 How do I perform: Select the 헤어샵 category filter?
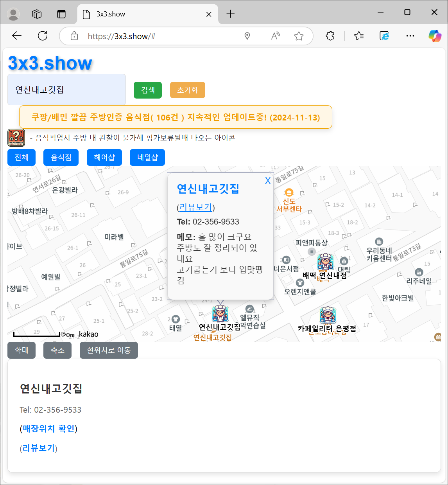pyautogui.click(x=104, y=157)
